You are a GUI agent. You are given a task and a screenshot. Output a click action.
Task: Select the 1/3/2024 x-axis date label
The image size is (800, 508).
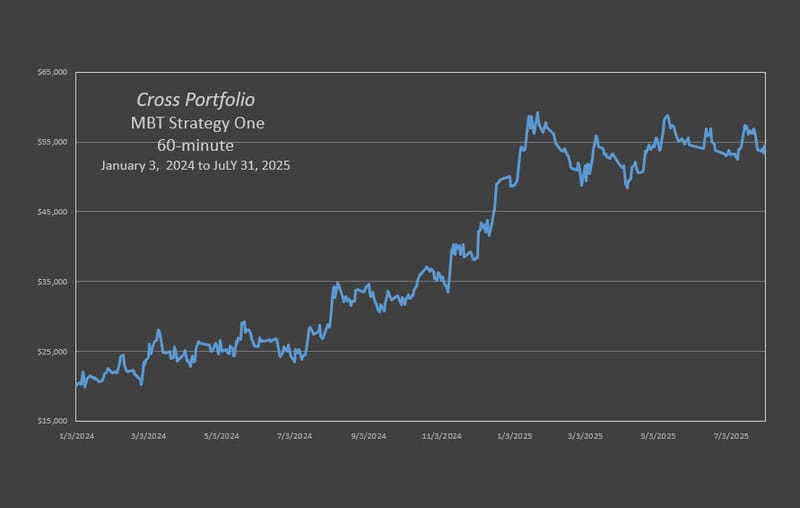point(77,436)
